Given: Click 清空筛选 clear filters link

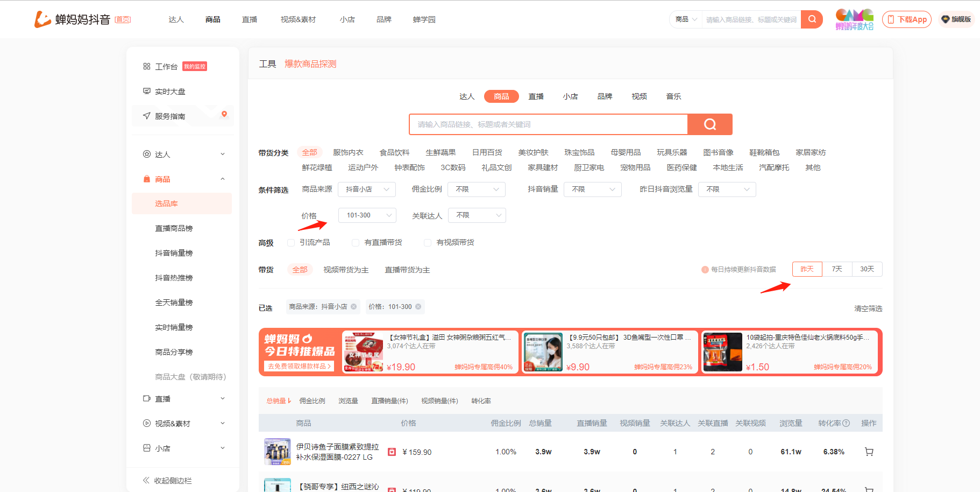Looking at the screenshot, I should click(x=868, y=308).
